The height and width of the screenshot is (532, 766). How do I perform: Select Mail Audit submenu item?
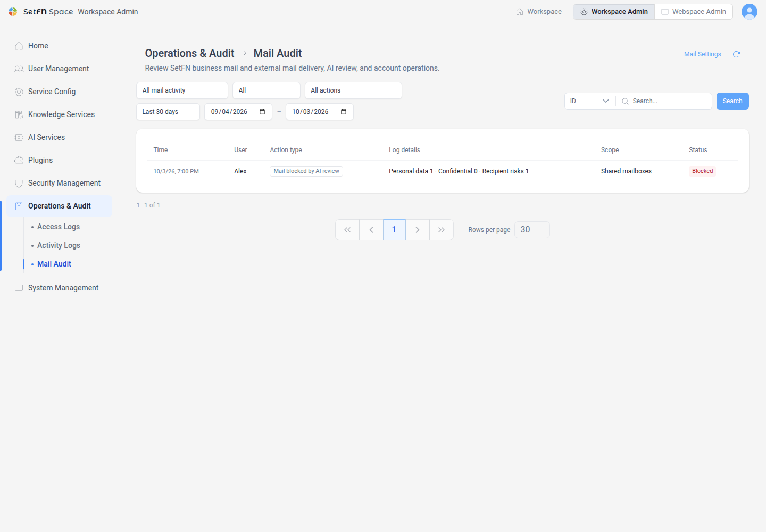tap(54, 264)
